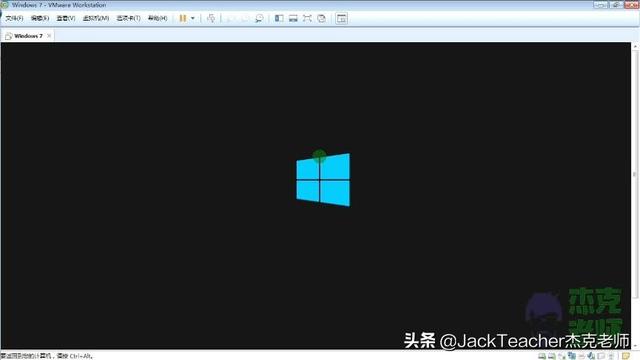Click the console view icon in the toolbar
Screen dimensions: 640x360
pos(342,18)
